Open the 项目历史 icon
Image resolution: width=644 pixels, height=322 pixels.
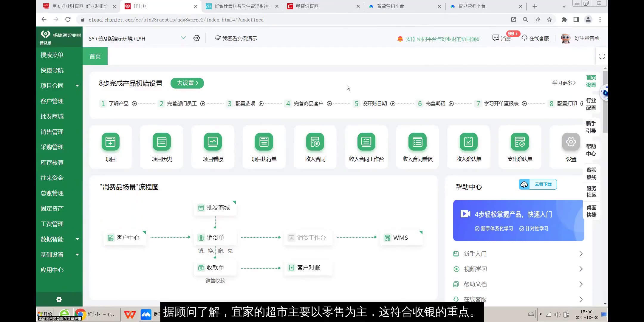point(162,146)
